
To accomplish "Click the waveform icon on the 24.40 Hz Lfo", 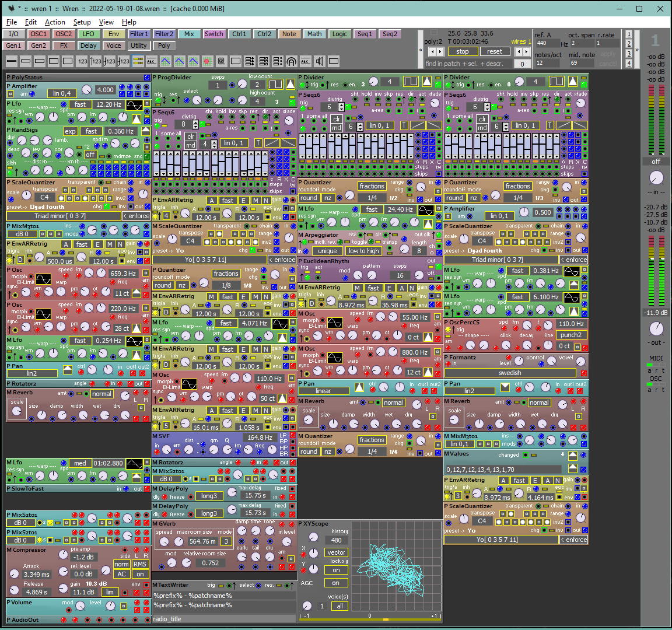I will coord(426,210).
